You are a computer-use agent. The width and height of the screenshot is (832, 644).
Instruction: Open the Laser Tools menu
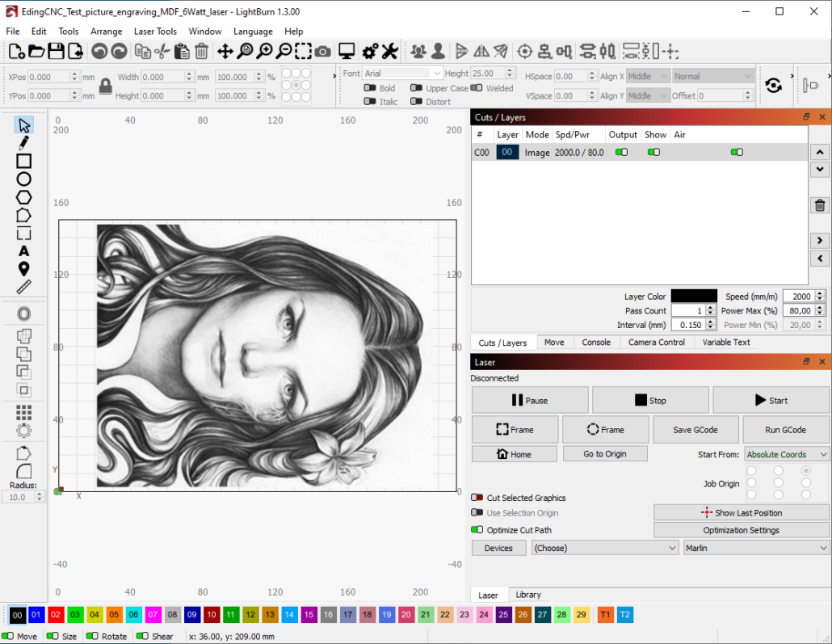pyautogui.click(x=155, y=32)
